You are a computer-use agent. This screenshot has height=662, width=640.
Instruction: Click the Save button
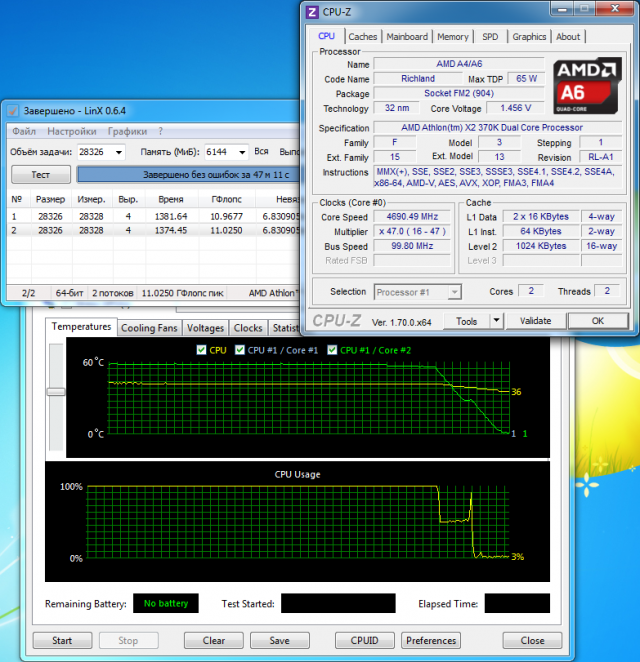pyautogui.click(x=279, y=640)
